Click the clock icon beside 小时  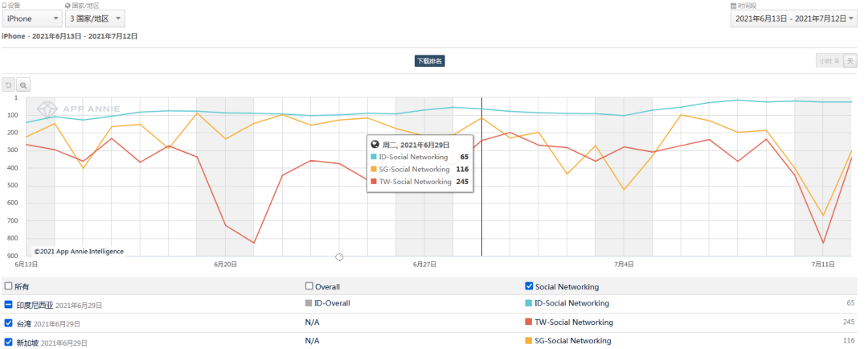pos(837,61)
